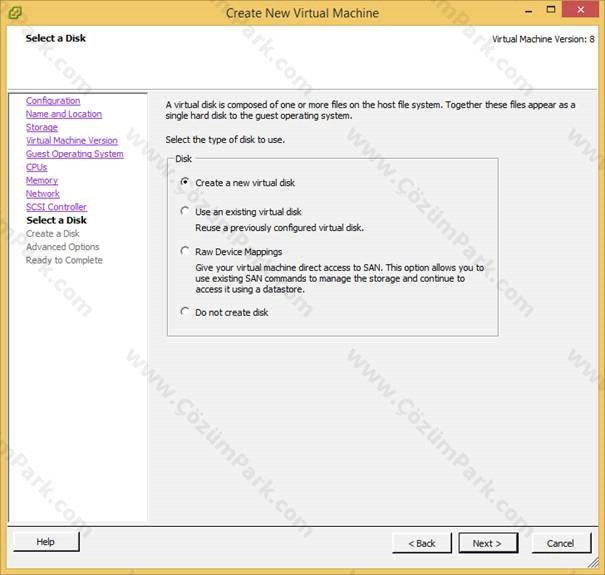The image size is (605, 575).
Task: Open the Configuration step link
Action: 53,101
